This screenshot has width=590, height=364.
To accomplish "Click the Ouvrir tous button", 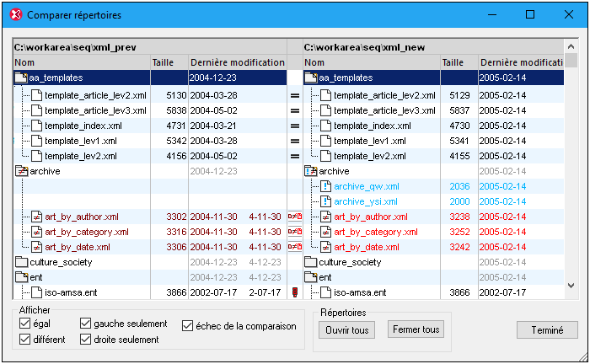I will tap(346, 330).
